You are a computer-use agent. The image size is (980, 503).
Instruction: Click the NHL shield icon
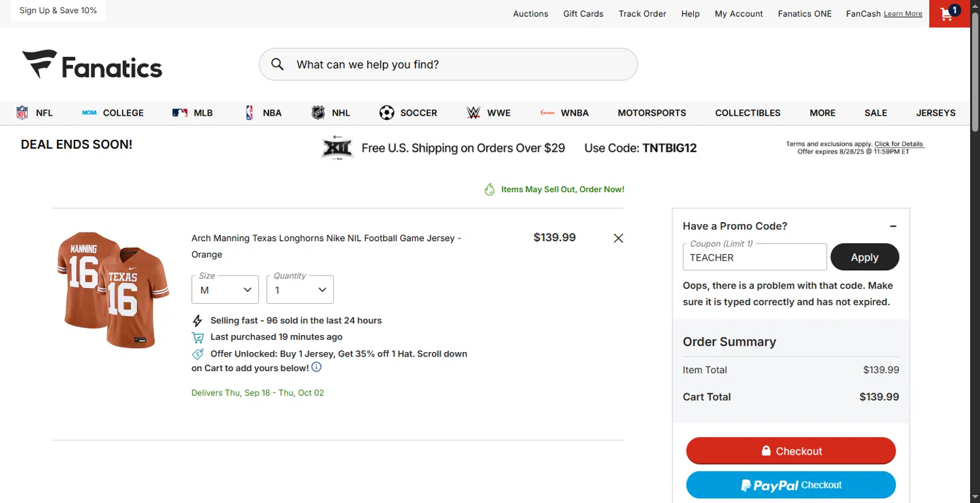click(318, 113)
